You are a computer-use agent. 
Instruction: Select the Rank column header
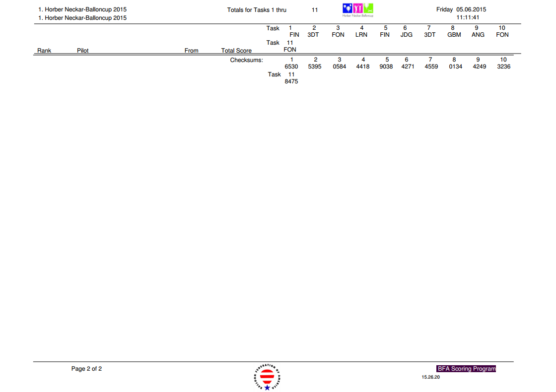[x=44, y=51]
